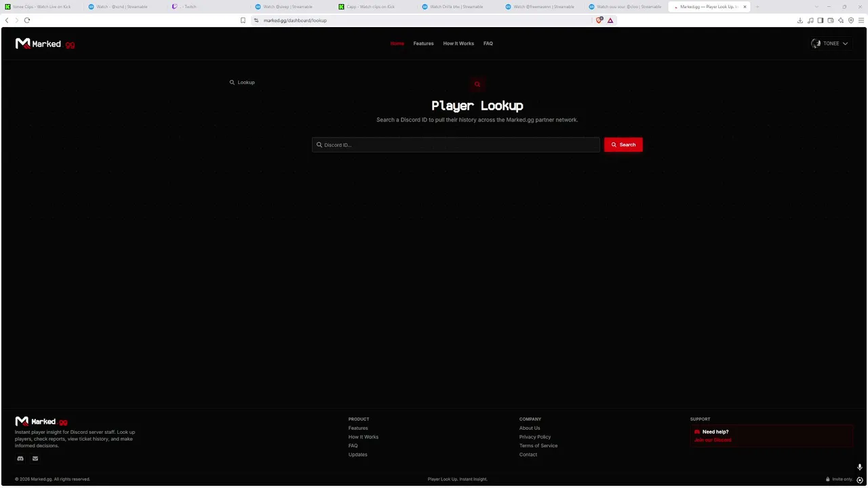This screenshot has height=488, width=868.
Task: Open Brave Shields lion icon
Action: [599, 20]
